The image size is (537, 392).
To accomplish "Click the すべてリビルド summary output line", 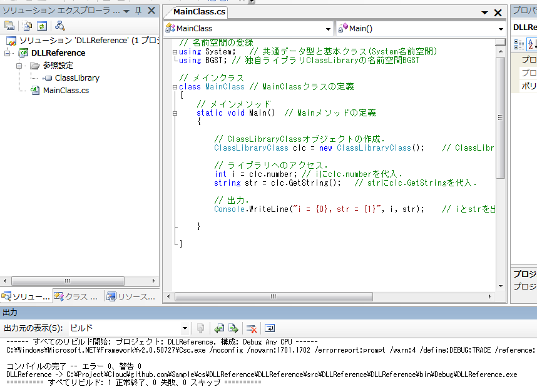I will [133, 383].
